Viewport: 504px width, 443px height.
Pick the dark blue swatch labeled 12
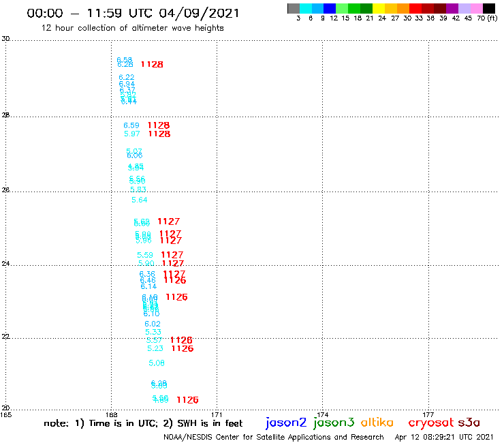tap(330, 8)
